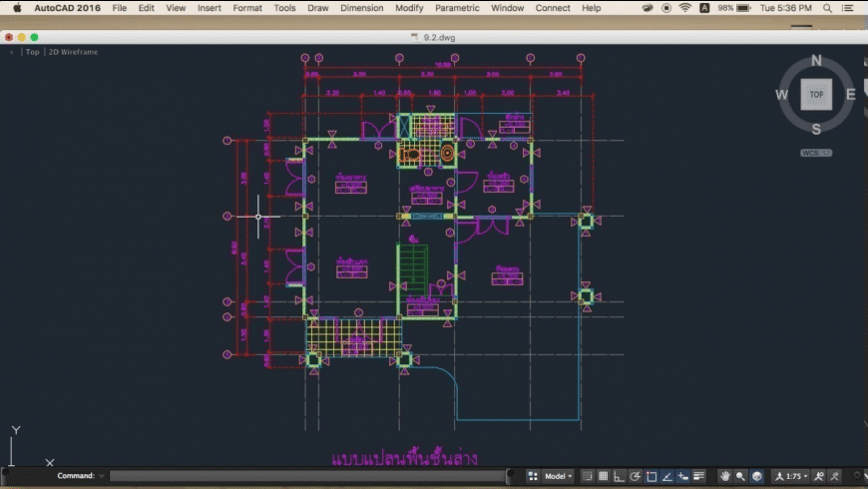Image resolution: width=868 pixels, height=489 pixels.
Task: Click the annotation visibility icon after 1:75
Action: (x=818, y=477)
